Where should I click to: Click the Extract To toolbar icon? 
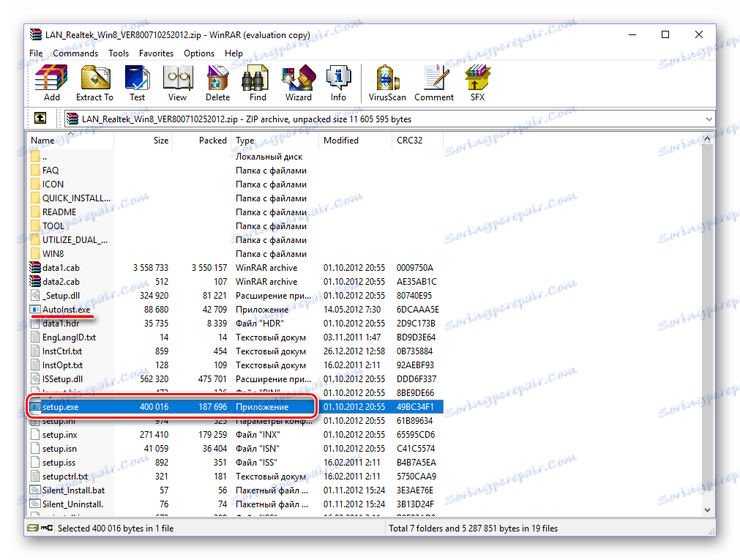(x=95, y=83)
